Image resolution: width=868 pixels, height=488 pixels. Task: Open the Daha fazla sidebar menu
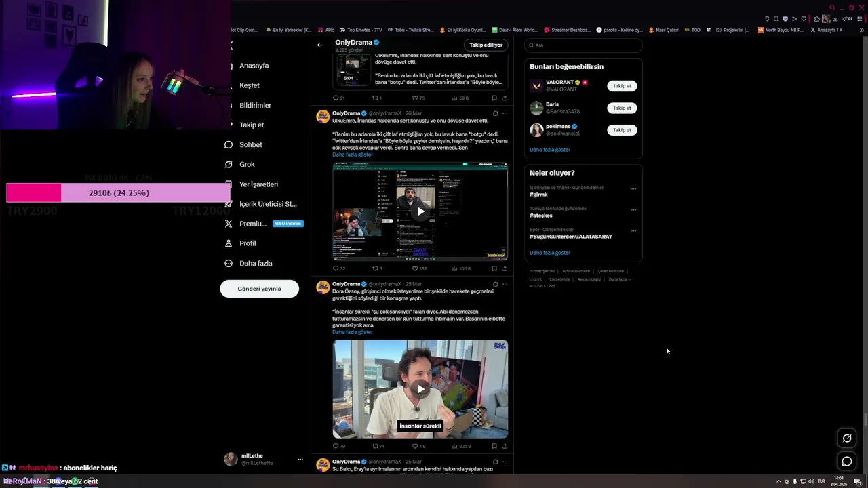pos(248,263)
